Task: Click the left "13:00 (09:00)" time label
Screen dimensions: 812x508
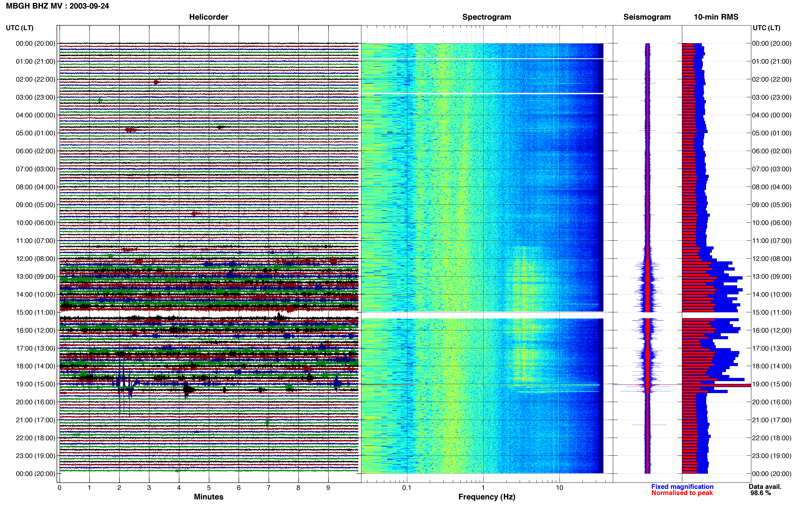Action: (x=36, y=277)
